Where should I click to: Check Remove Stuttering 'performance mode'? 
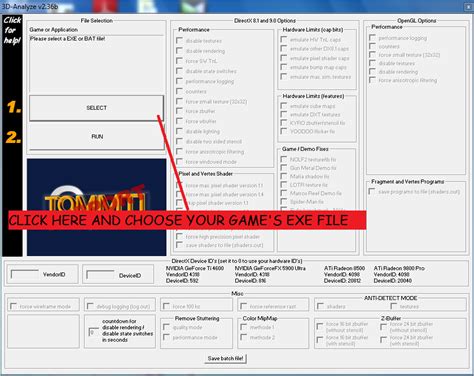166,337
